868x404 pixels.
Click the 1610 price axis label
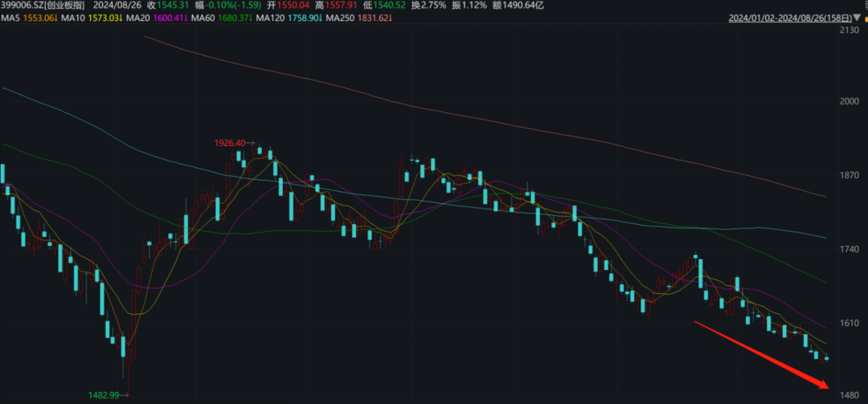(x=849, y=323)
